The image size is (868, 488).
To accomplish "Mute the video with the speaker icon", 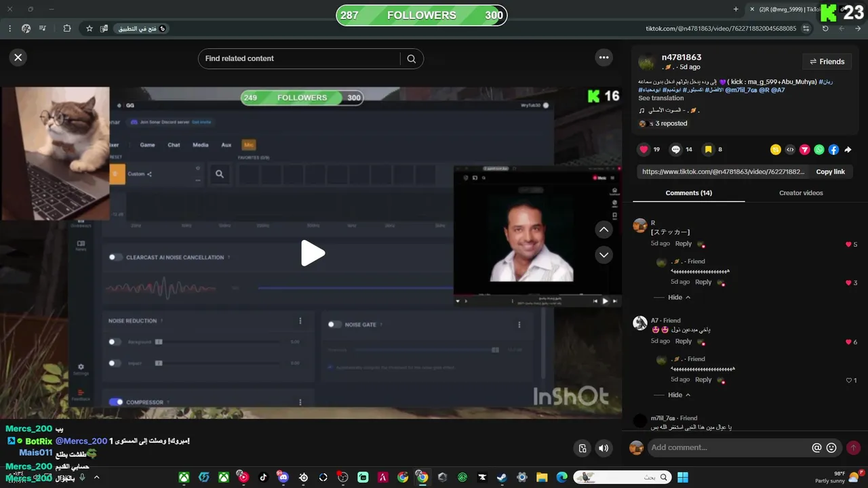I will click(x=604, y=448).
